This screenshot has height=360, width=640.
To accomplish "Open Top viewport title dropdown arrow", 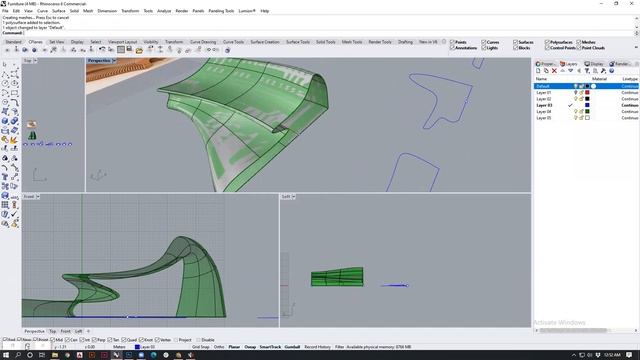I will 35,60.
